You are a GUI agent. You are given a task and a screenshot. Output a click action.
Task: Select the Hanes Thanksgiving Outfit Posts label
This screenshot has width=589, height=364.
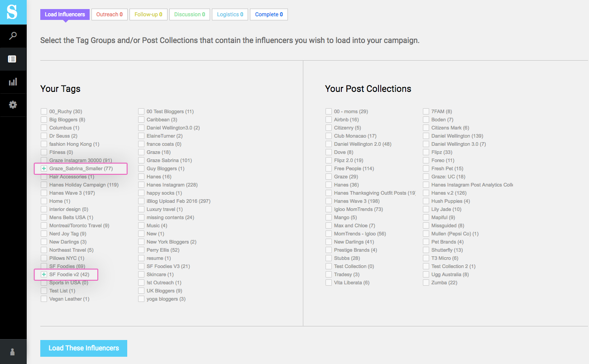tap(375, 193)
